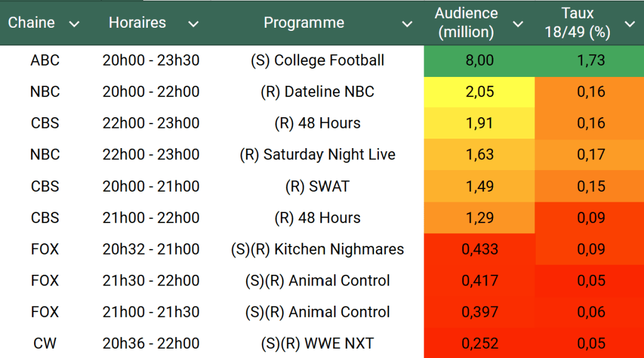
Task: Click the ABC channel cell
Action: (45, 61)
